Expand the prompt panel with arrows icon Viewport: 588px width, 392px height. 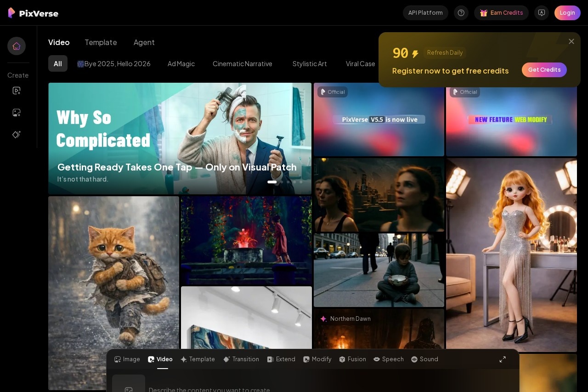coord(503,359)
